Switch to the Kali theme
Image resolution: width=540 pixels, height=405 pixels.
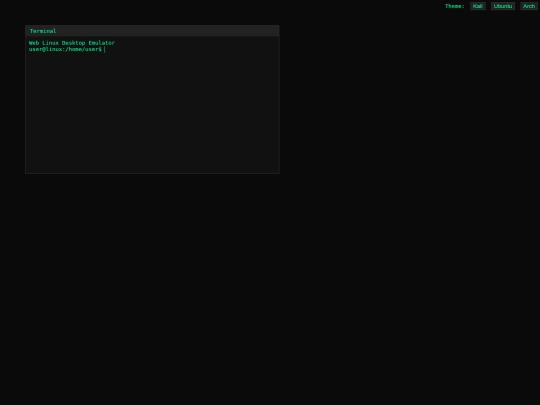478,6
